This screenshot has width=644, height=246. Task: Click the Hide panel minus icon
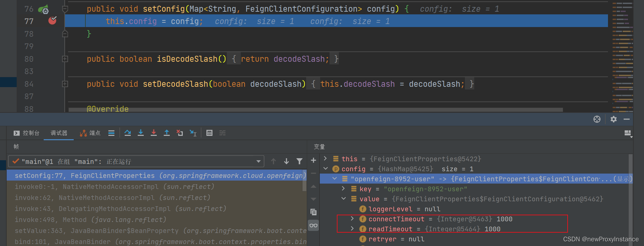pos(627,119)
